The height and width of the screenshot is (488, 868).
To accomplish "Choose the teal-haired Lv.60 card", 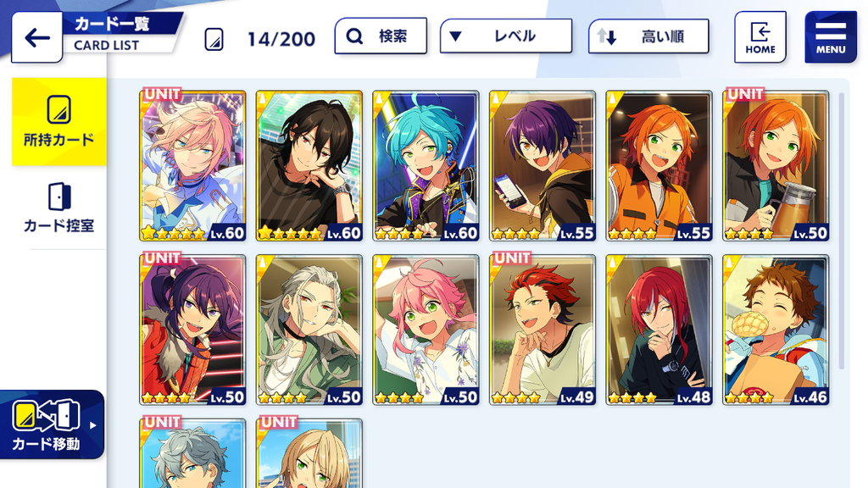I will [426, 165].
